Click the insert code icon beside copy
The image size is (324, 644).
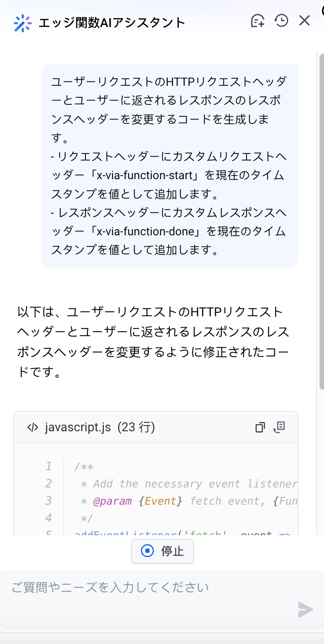[279, 427]
